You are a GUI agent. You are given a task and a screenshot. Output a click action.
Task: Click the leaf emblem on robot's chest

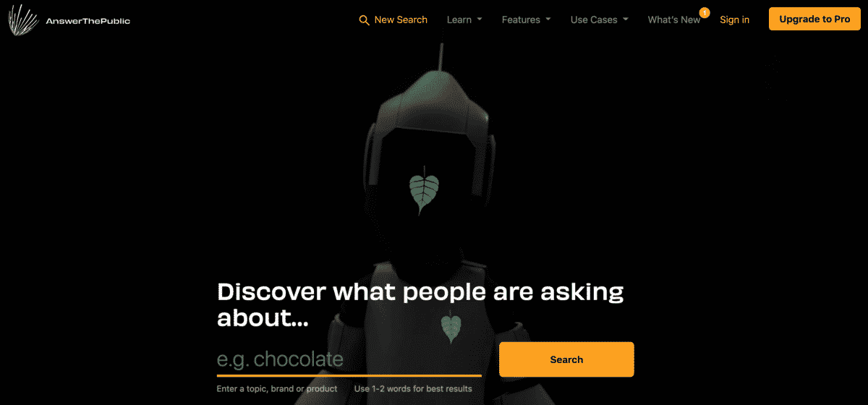pos(451,326)
